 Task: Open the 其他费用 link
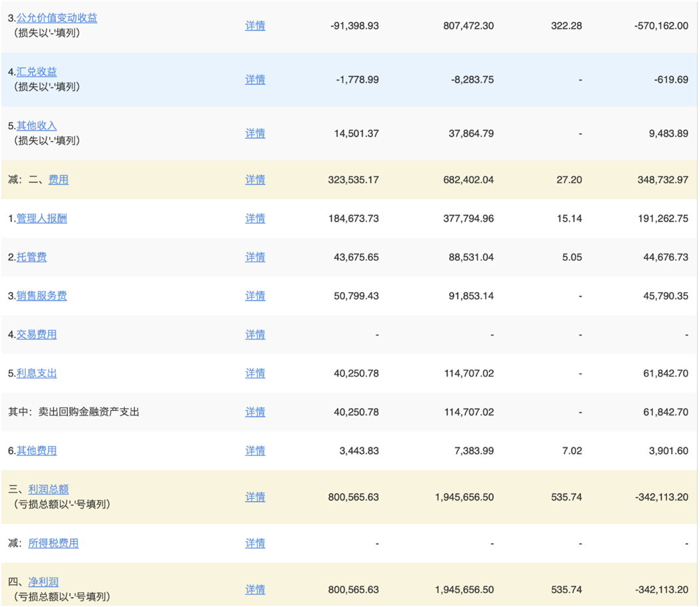click(37, 451)
